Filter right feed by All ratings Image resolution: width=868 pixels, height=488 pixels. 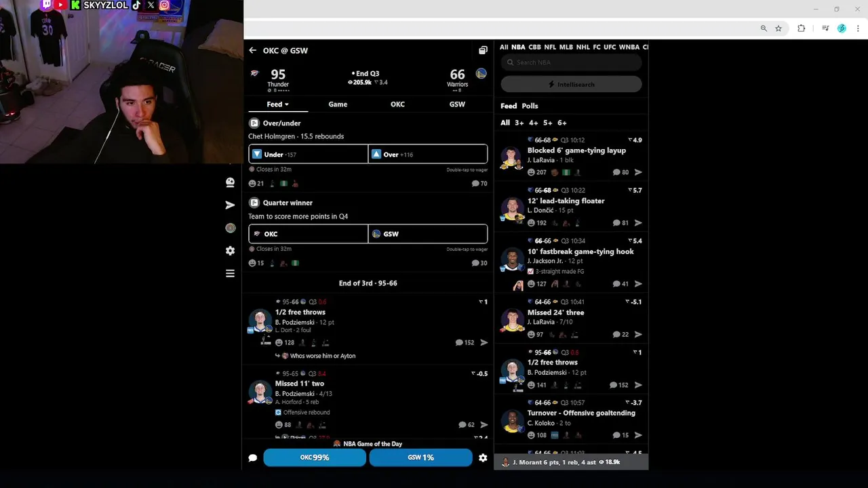505,123
